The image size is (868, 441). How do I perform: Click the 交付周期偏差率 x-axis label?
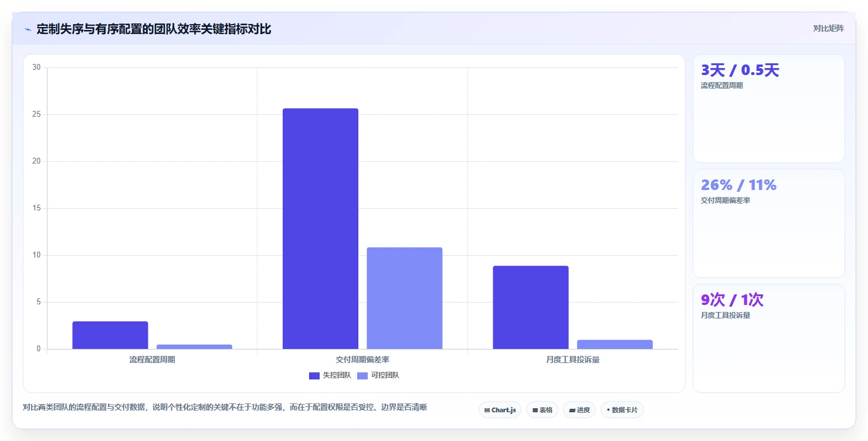362,359
